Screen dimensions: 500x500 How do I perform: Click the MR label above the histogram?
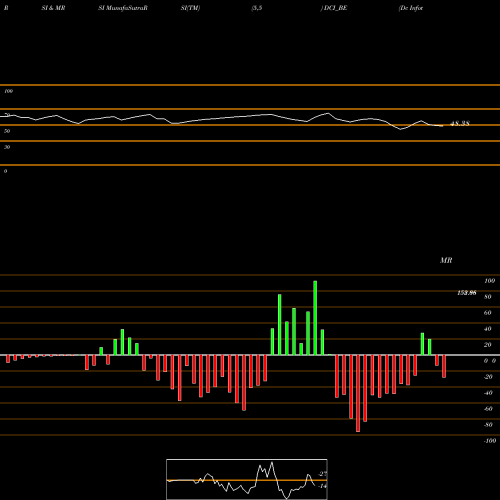446,260
